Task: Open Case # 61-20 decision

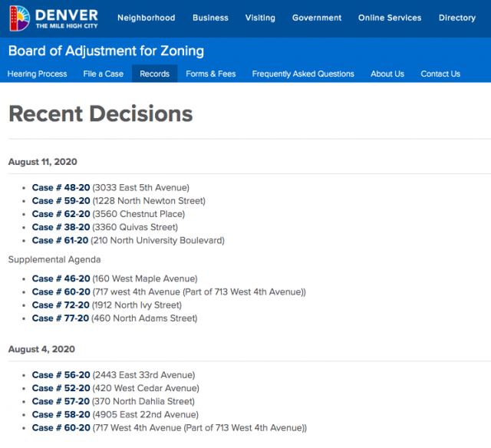Action: click(x=60, y=240)
